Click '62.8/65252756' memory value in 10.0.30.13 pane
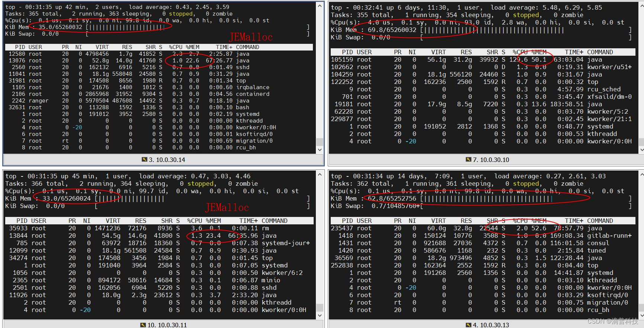Screen dimensions: 644x328 [392, 198]
